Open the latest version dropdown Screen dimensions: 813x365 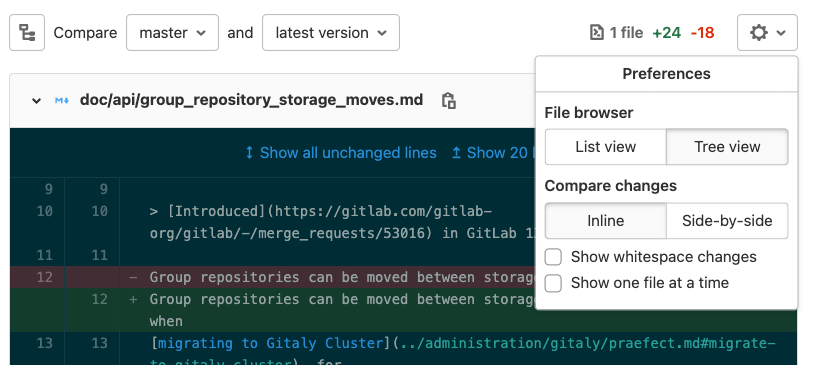point(331,33)
